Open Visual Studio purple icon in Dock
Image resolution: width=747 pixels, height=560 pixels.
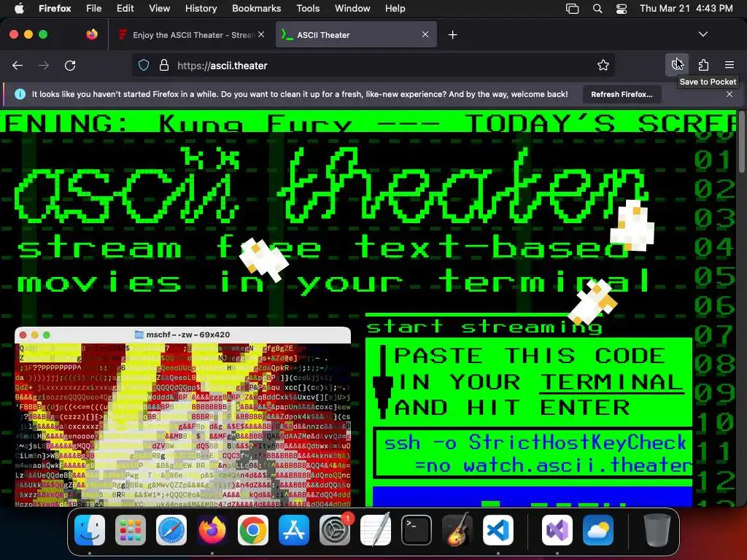[557, 530]
